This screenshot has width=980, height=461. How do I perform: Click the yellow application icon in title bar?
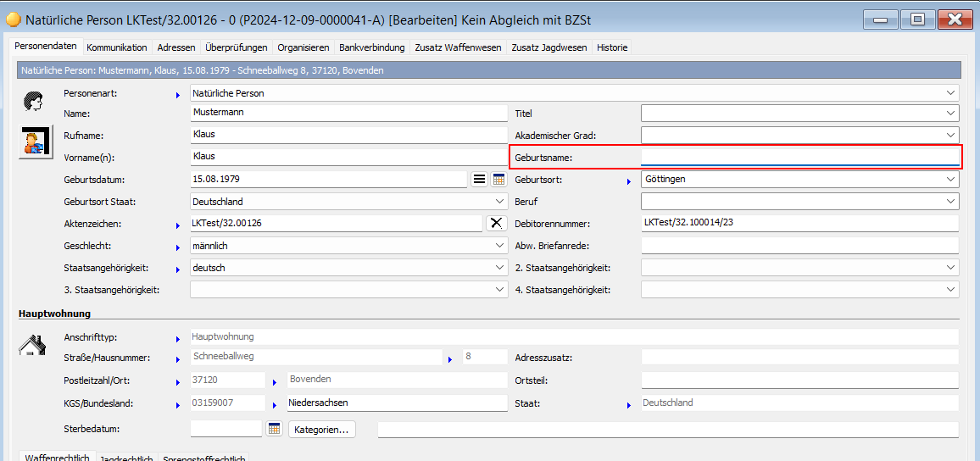click(x=14, y=19)
